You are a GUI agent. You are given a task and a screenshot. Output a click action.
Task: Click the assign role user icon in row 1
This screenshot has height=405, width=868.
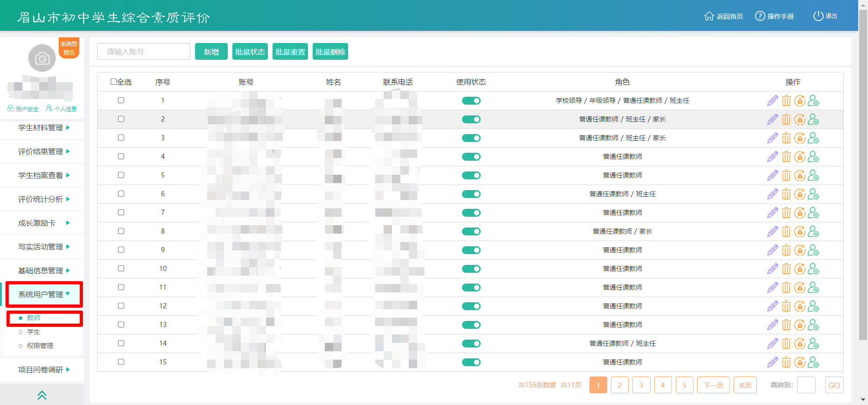coord(813,100)
